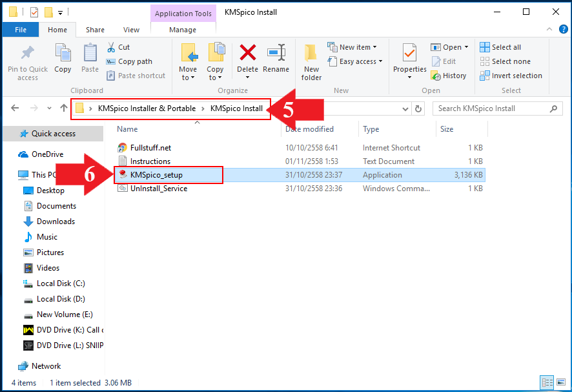Delete the selected file using red X

click(248, 52)
